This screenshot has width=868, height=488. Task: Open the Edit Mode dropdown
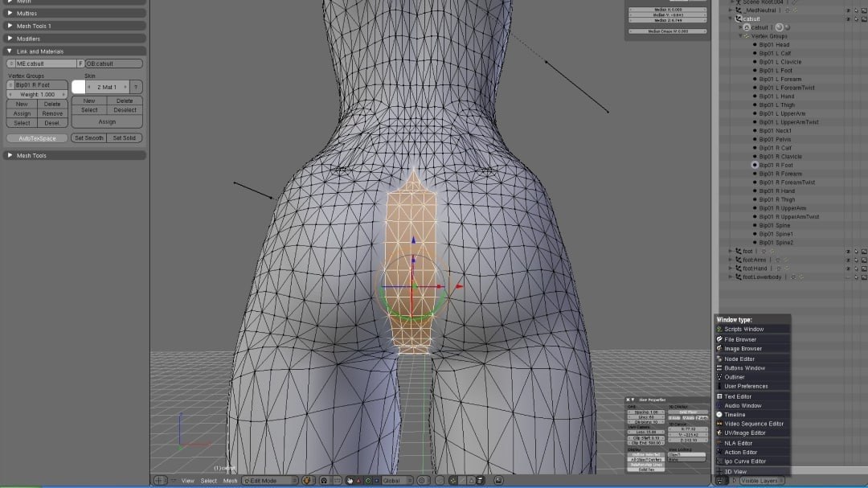[270, 480]
